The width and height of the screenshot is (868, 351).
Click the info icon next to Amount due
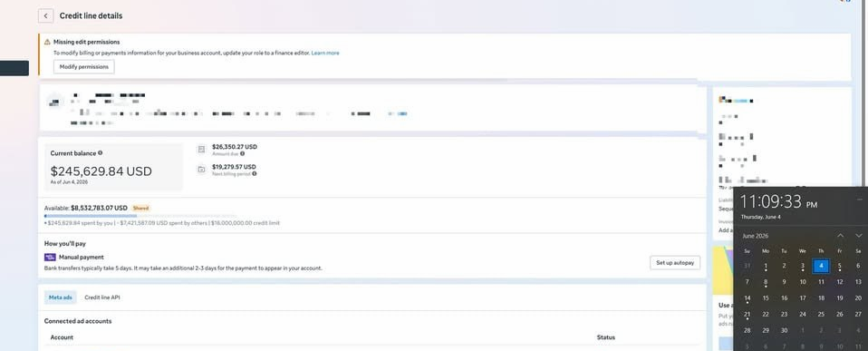pyautogui.click(x=243, y=153)
